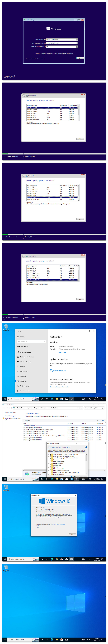Focus the Find a setting search box

click(31, 342)
